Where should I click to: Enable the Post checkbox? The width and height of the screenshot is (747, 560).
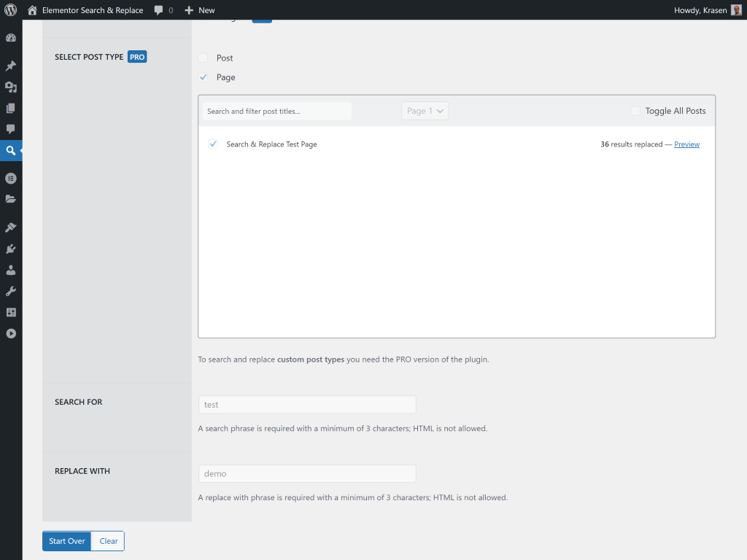[x=202, y=58]
